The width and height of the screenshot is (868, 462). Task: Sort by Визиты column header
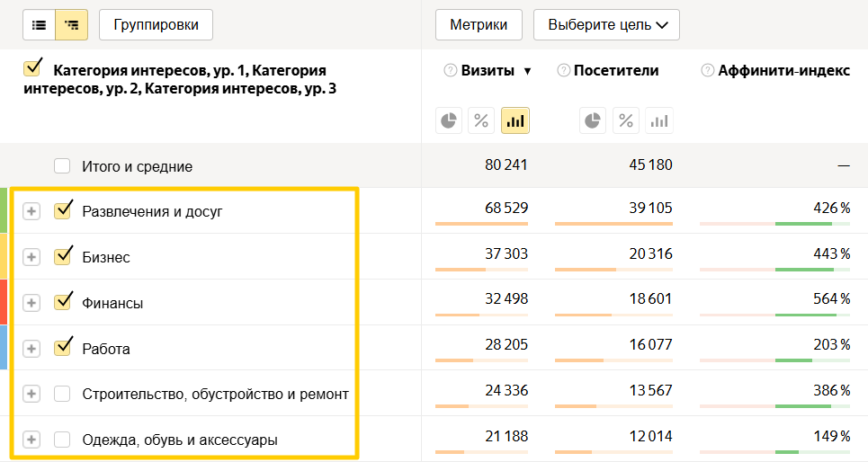(488, 71)
